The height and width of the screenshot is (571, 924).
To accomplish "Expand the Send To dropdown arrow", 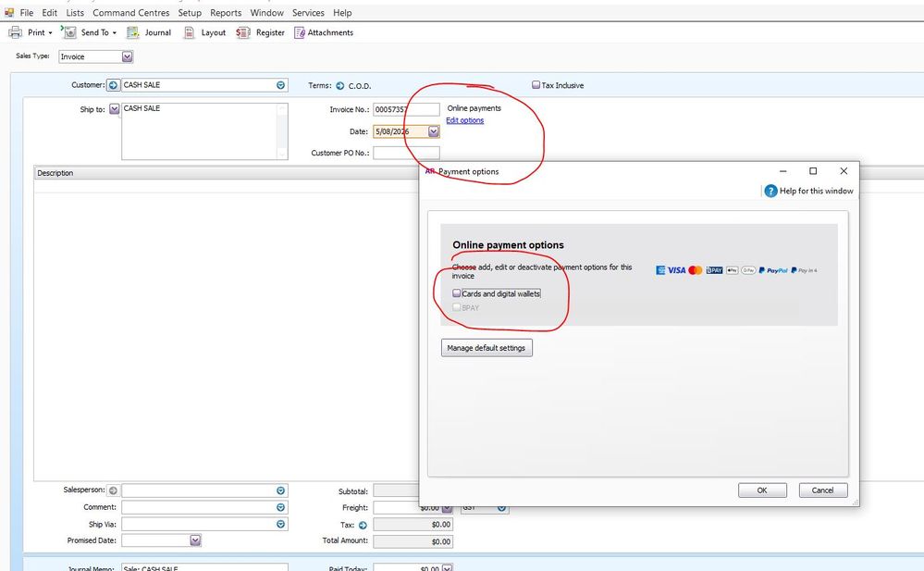I will (x=115, y=33).
